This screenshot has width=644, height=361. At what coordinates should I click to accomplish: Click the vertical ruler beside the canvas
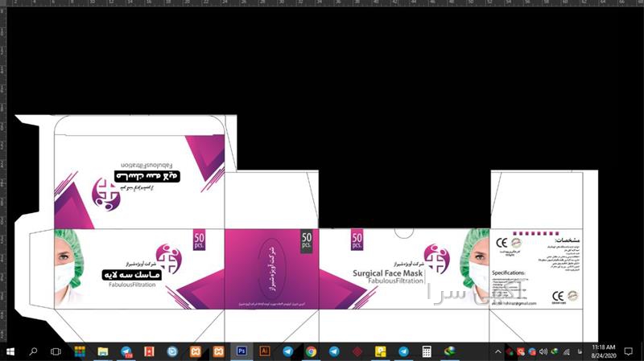(x=3, y=174)
